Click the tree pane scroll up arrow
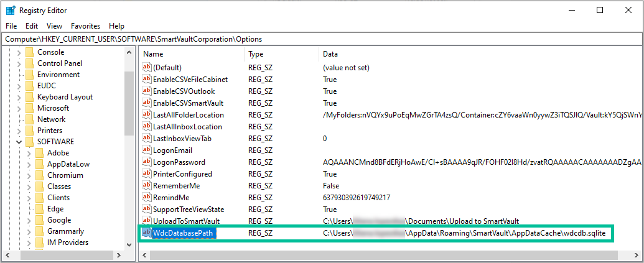Image resolution: width=644 pixels, height=263 pixels. click(x=129, y=52)
